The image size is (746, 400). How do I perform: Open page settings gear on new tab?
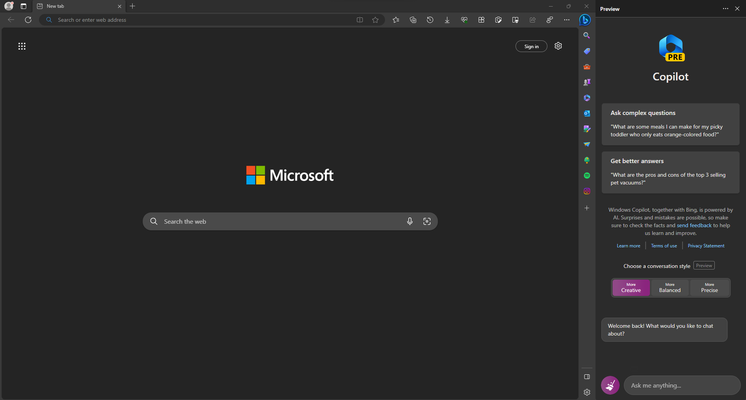coord(558,46)
